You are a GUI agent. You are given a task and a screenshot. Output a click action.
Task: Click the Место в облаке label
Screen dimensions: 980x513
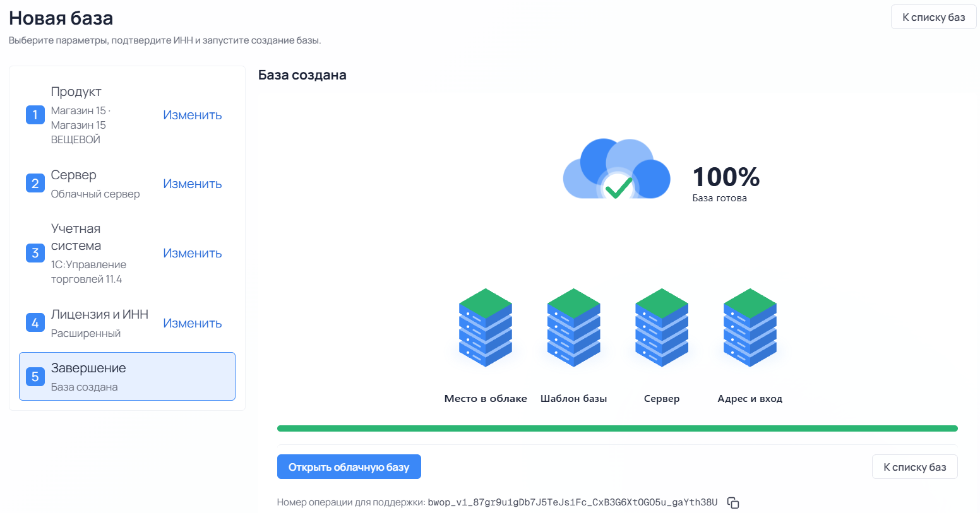click(486, 399)
